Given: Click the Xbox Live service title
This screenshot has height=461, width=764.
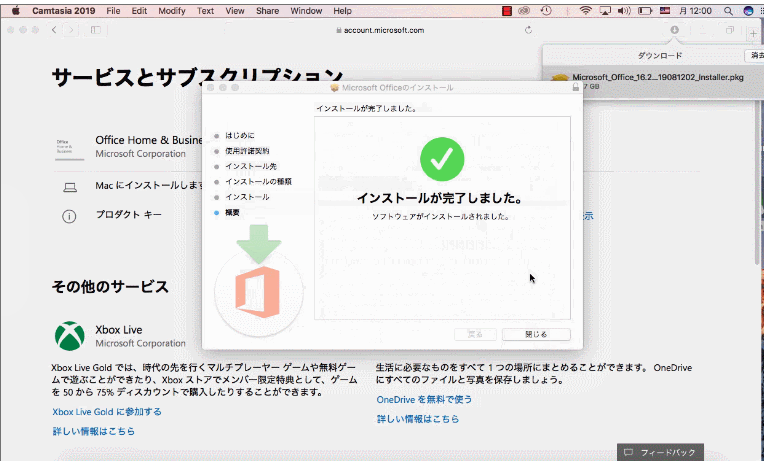Looking at the screenshot, I should click(x=119, y=330).
